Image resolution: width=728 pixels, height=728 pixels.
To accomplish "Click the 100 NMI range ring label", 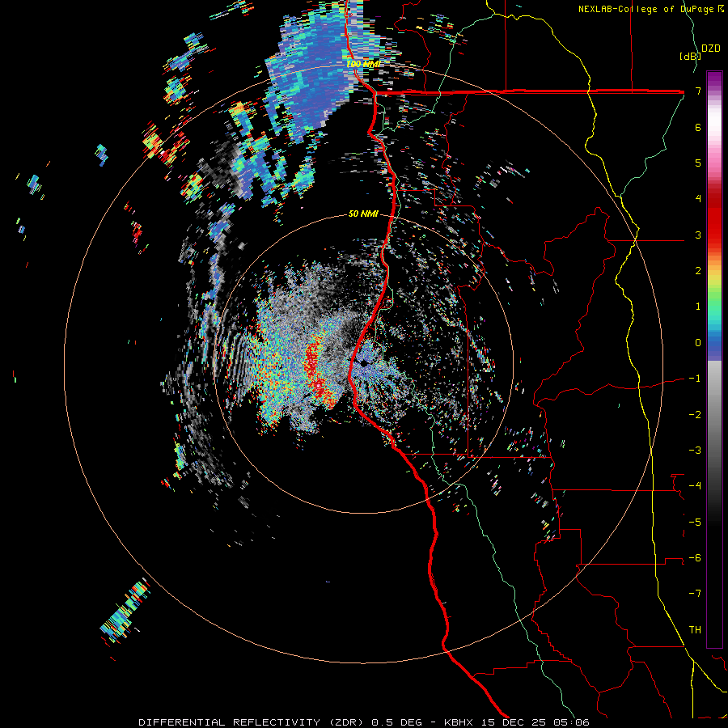I will pyautogui.click(x=363, y=64).
